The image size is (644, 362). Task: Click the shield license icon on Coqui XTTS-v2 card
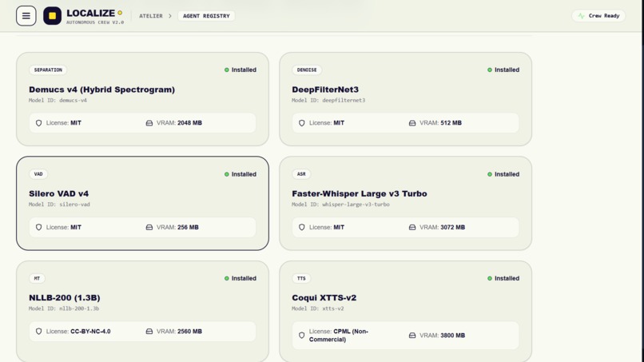coord(301,336)
